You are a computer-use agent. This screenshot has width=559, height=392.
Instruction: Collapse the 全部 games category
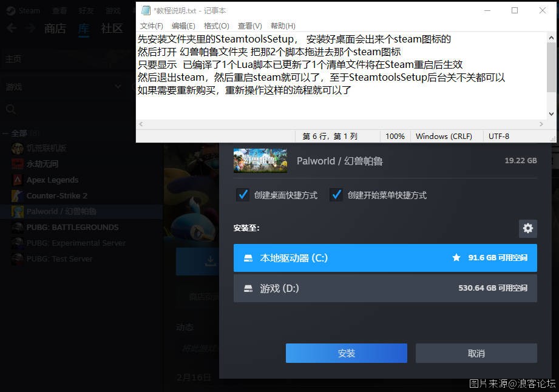point(5,133)
